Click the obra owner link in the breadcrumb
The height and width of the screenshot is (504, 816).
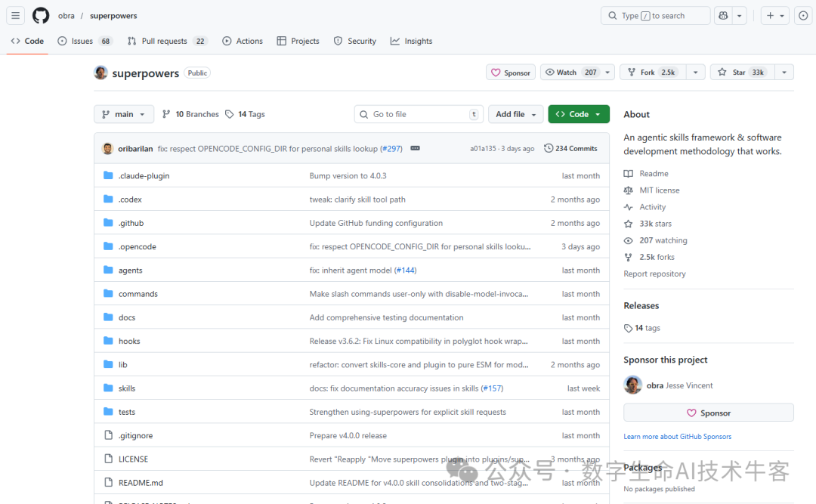pos(66,16)
